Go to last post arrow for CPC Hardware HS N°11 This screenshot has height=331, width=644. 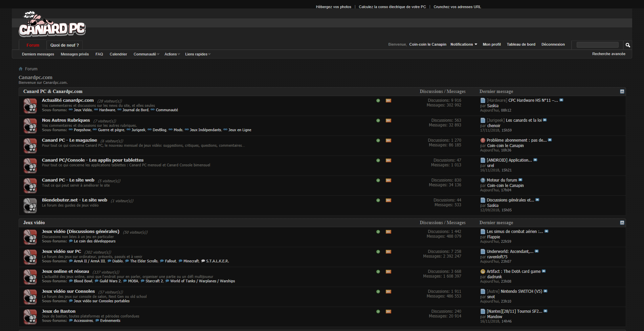click(561, 100)
